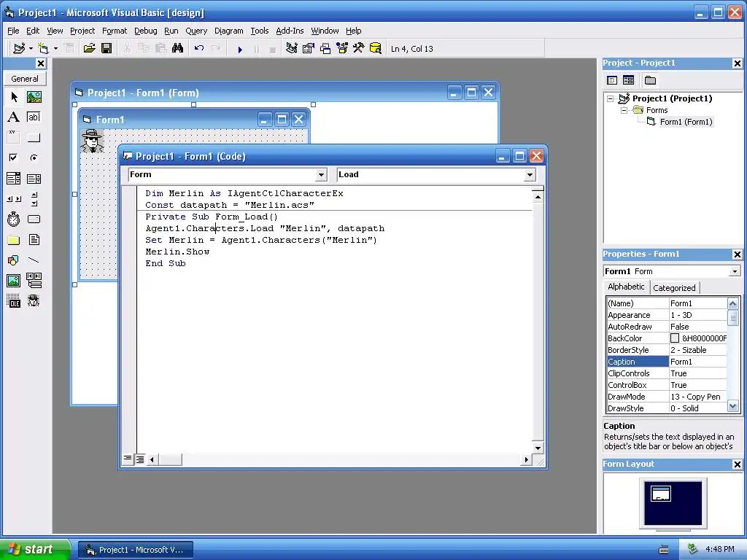Switch to the Categorized properties tab
The height and width of the screenshot is (560, 747).
point(674,287)
